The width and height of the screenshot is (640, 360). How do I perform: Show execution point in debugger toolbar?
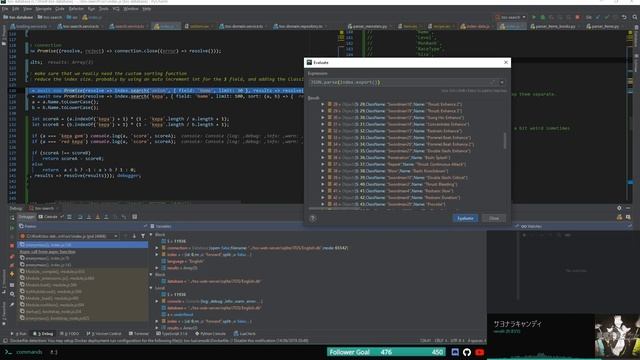pyautogui.click(x=69, y=217)
